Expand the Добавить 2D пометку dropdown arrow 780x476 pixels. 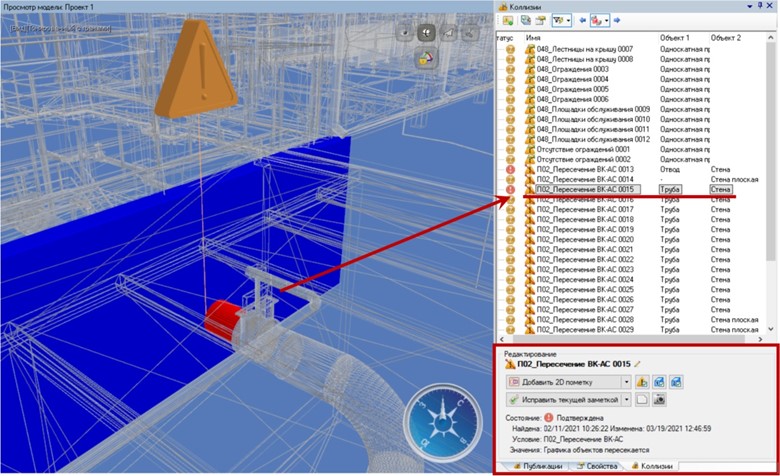[x=627, y=381]
